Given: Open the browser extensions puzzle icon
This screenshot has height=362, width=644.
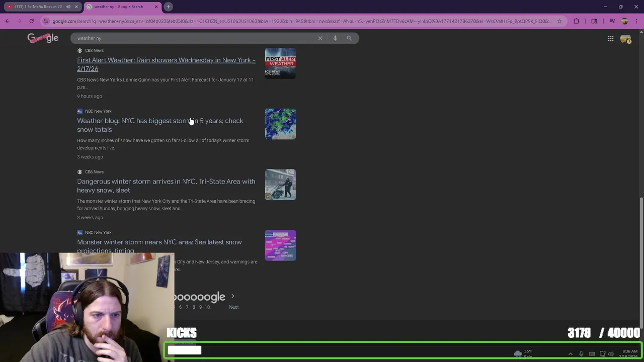Looking at the screenshot, I should 577,21.
